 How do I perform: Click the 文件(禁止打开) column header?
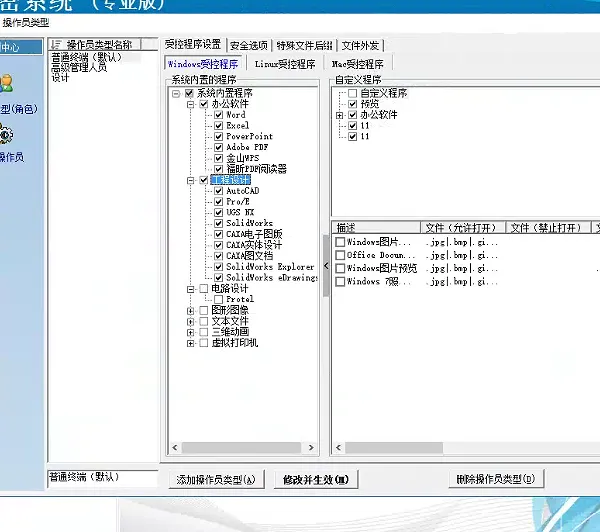(548, 228)
